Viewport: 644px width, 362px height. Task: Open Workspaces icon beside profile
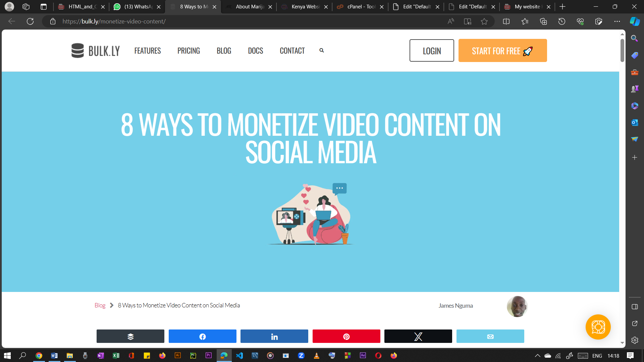click(26, 7)
